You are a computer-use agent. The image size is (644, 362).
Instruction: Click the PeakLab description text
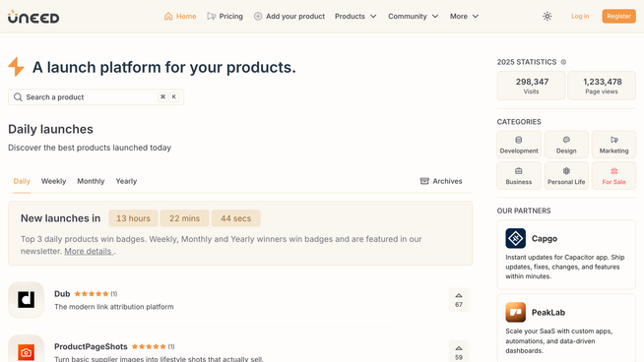click(x=559, y=341)
